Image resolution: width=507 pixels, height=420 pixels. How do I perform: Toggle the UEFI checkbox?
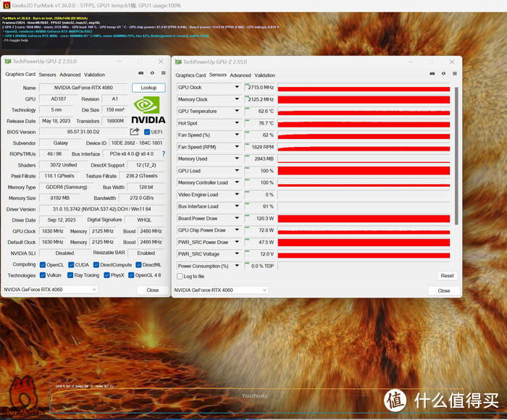pos(147,132)
